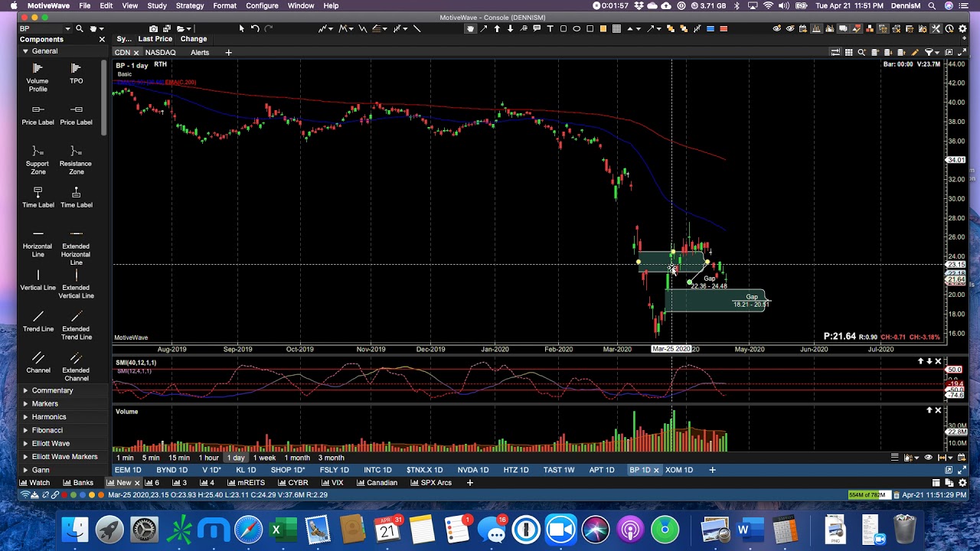
Task: Select the arrow pointer tool in toolbar
Action: point(241,28)
